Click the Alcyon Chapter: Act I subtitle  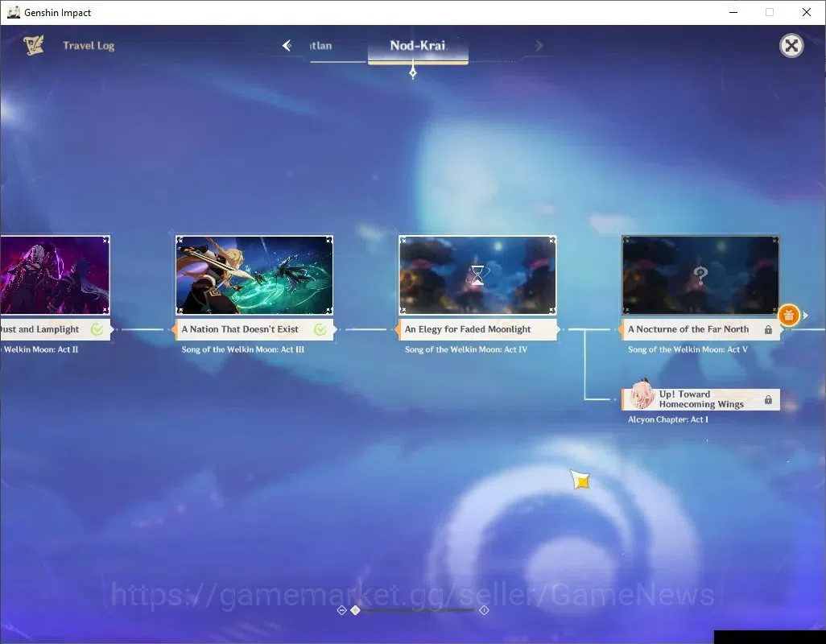[668, 419]
